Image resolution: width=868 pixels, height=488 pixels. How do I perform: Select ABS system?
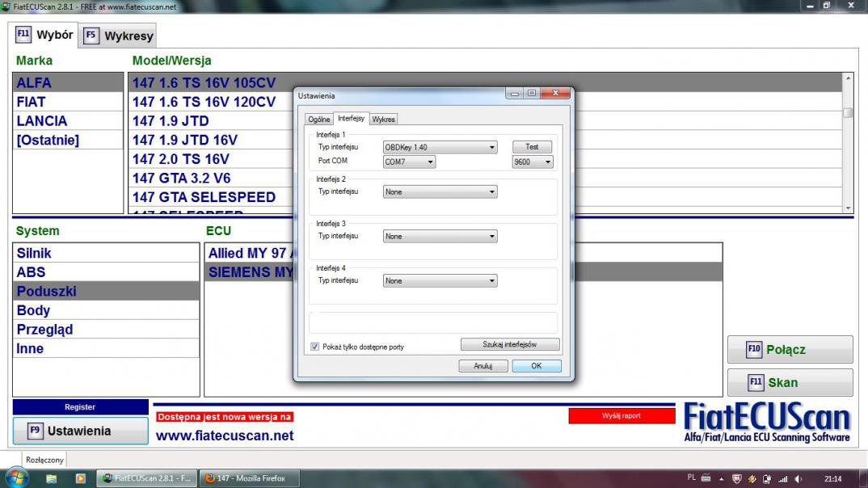(106, 272)
